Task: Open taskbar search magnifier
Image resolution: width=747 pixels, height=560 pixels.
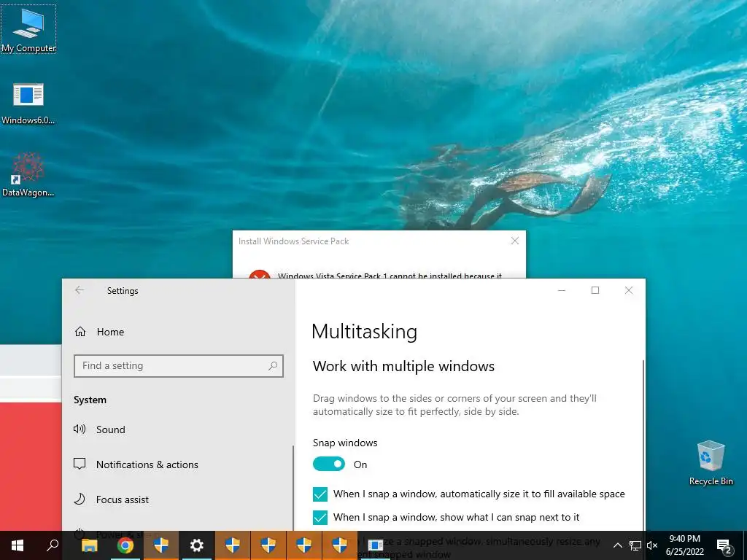Action: pos(53,545)
